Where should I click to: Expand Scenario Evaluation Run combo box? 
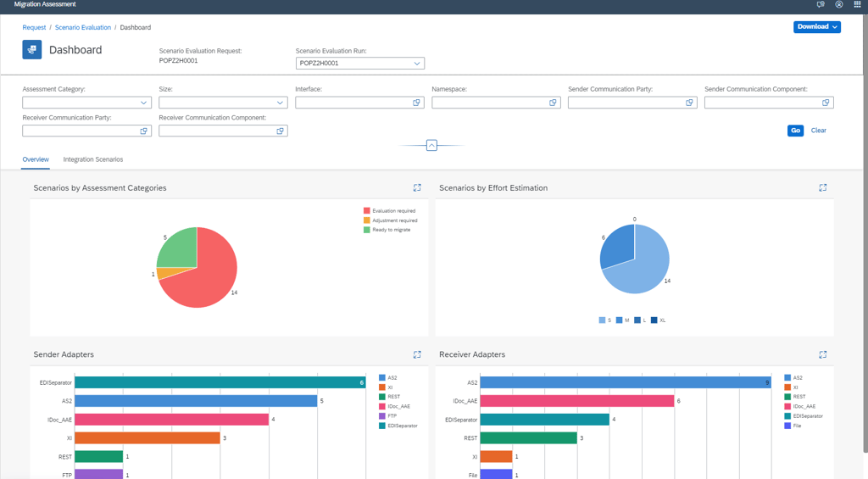[360, 63]
